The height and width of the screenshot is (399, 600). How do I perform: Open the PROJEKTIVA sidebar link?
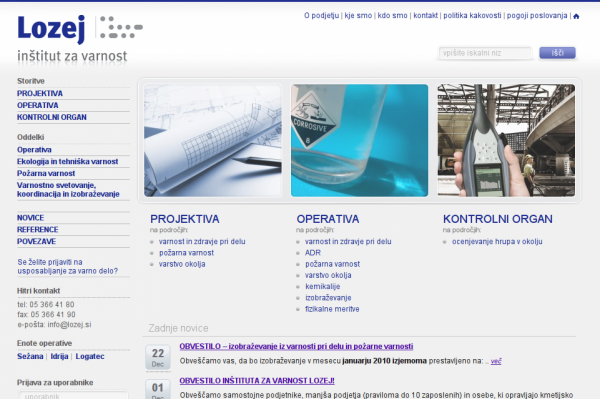[40, 93]
